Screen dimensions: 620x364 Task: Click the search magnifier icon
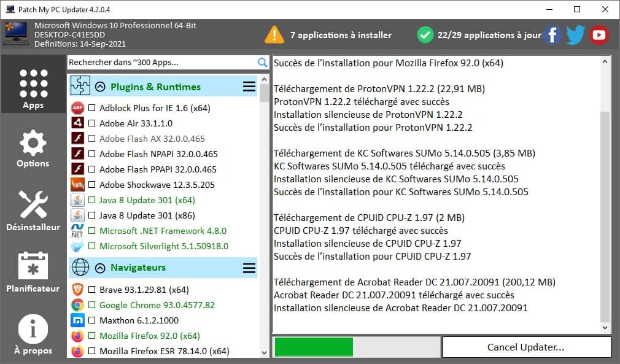[x=262, y=63]
